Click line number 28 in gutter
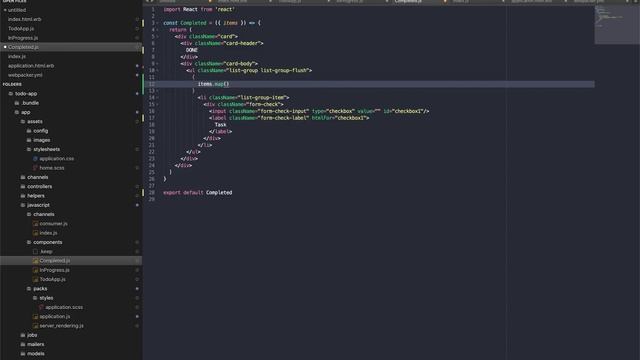 [152, 193]
